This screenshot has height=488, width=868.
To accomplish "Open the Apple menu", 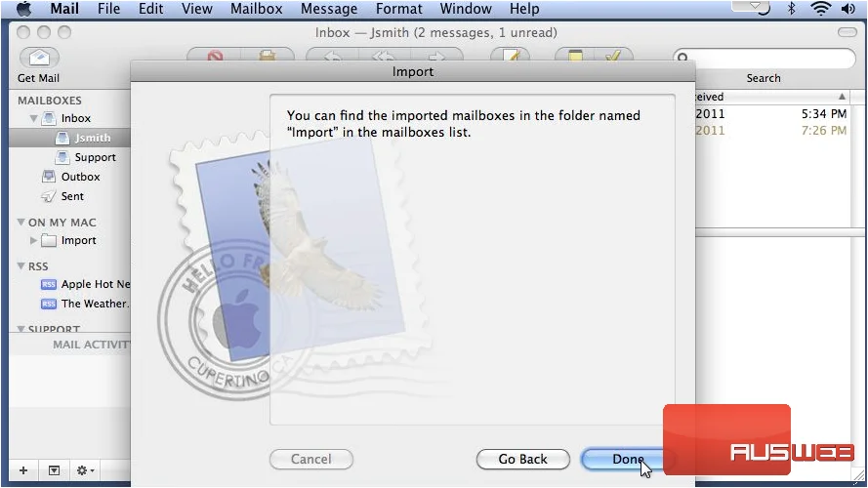I will [x=22, y=9].
